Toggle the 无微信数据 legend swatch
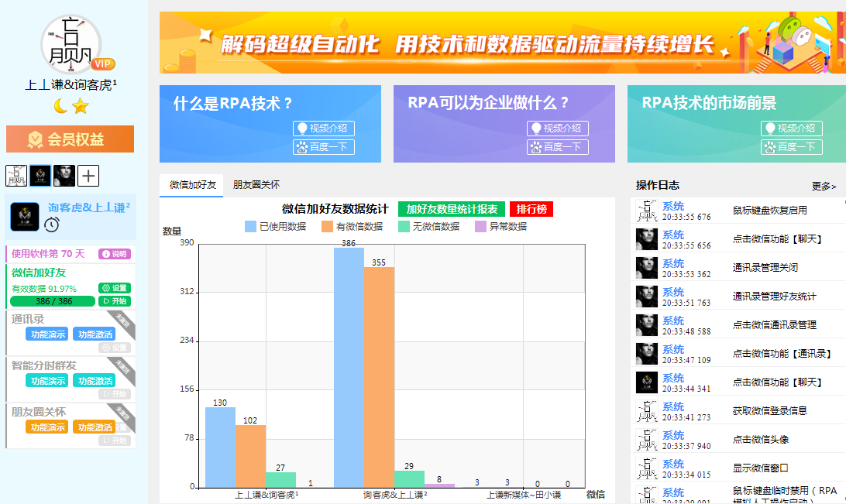846x504 pixels. point(404,226)
